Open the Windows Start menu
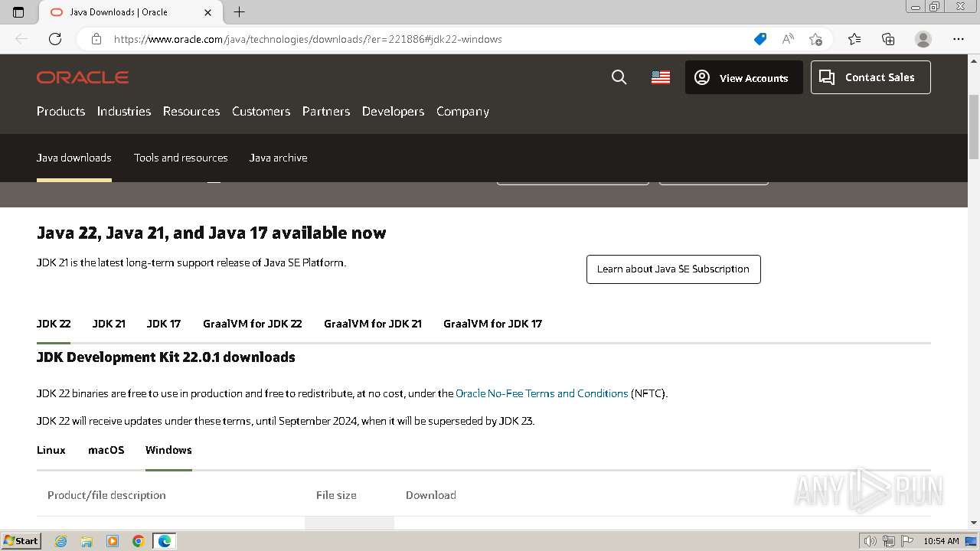This screenshot has height=551, width=980. tap(21, 541)
